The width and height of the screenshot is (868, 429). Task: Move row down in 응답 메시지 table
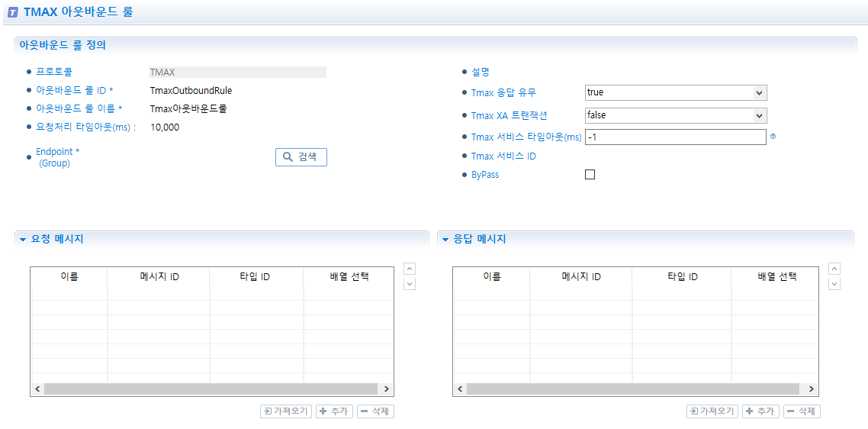coord(834,284)
